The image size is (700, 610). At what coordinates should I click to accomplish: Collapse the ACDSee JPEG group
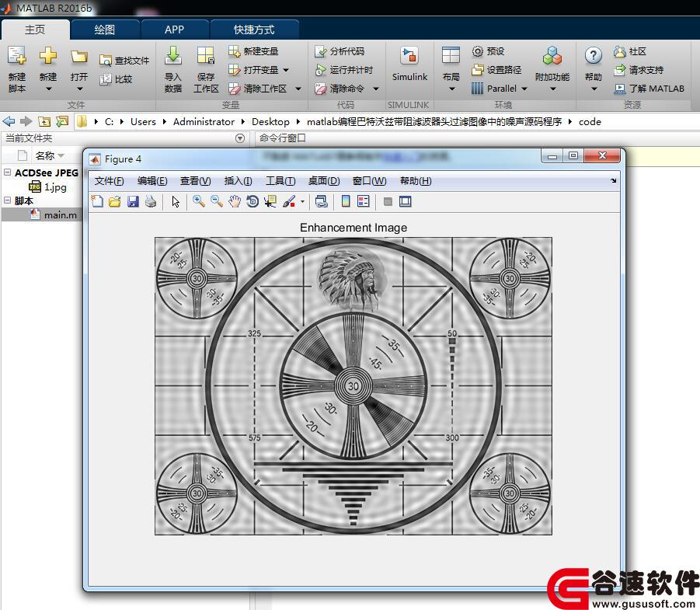pyautogui.click(x=7, y=172)
